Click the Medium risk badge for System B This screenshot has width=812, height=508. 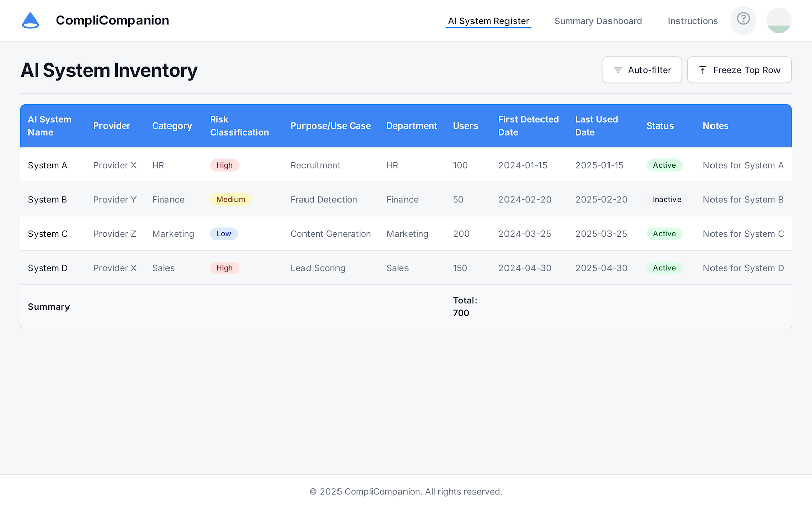(x=230, y=200)
